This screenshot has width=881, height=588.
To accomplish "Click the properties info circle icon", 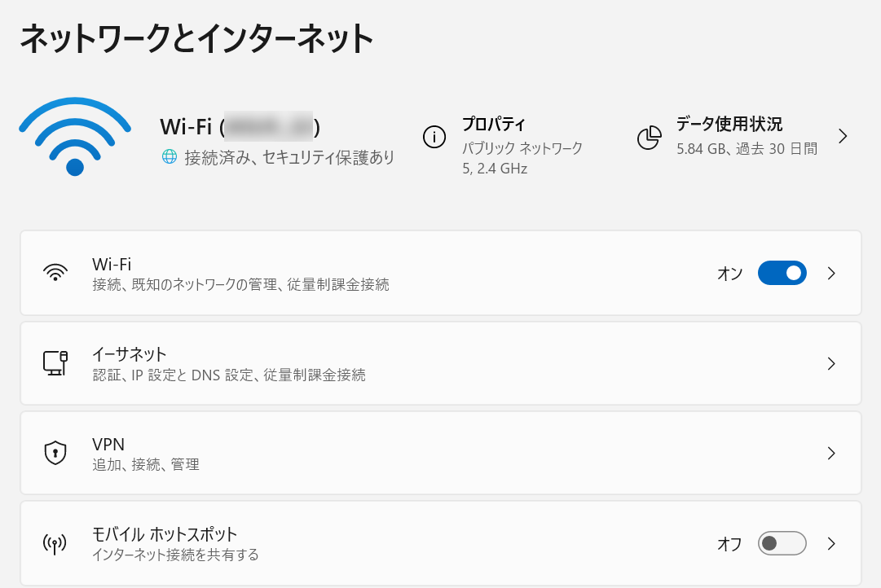I will [x=434, y=137].
